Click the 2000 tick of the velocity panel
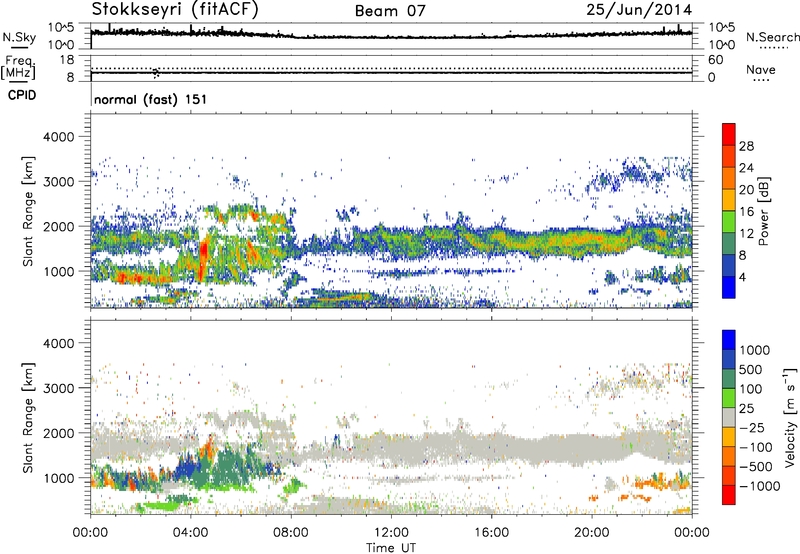This screenshot has height=554, width=800. click(x=58, y=433)
